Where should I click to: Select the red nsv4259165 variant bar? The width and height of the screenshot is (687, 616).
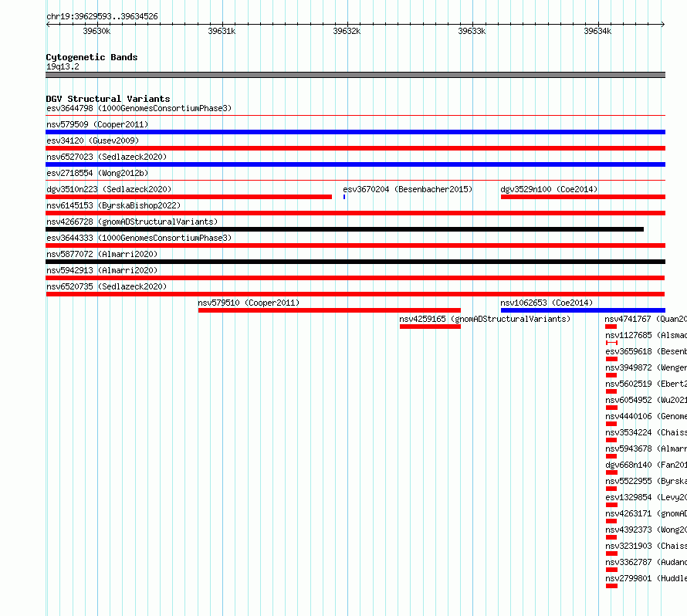[x=430, y=327]
